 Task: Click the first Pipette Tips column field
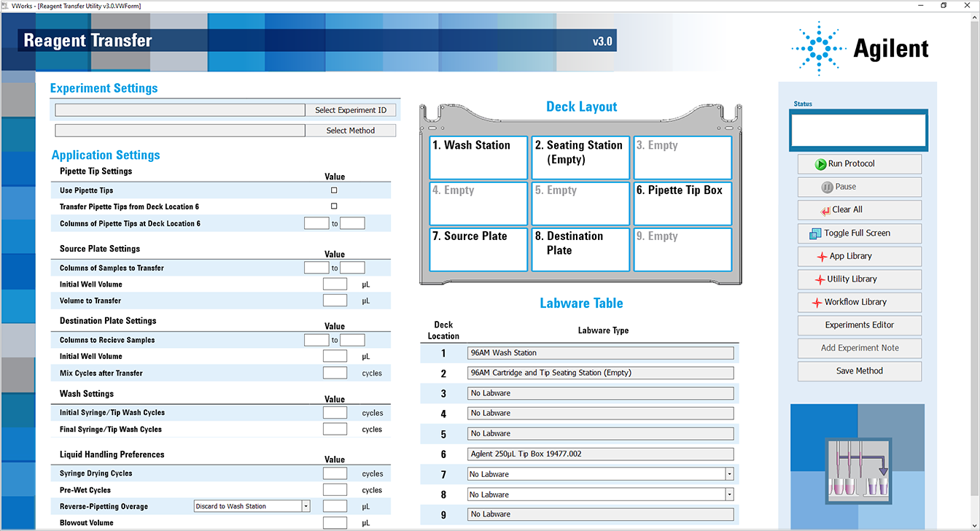pyautogui.click(x=316, y=223)
